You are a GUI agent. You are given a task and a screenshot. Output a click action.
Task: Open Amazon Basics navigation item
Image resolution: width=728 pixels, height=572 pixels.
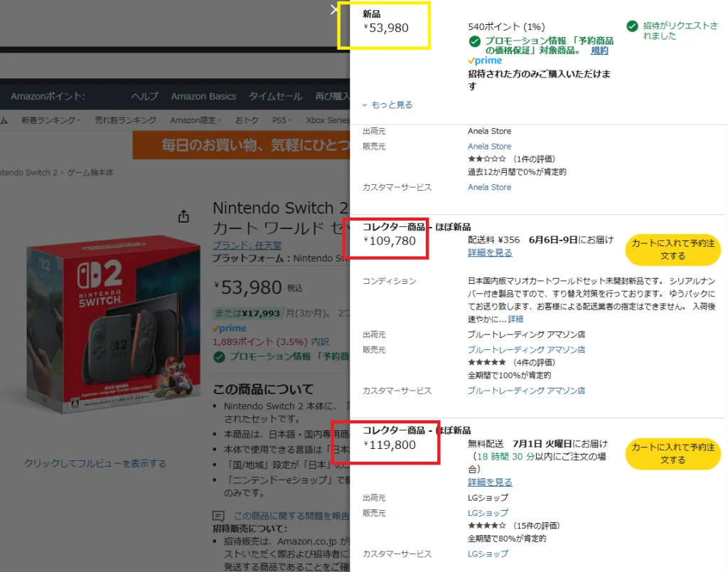tap(203, 96)
